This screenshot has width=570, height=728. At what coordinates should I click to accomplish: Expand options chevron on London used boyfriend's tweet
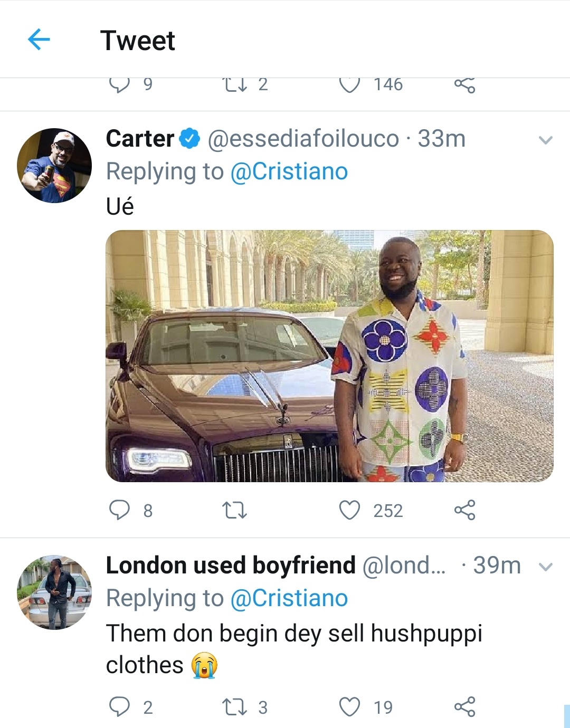tap(545, 567)
